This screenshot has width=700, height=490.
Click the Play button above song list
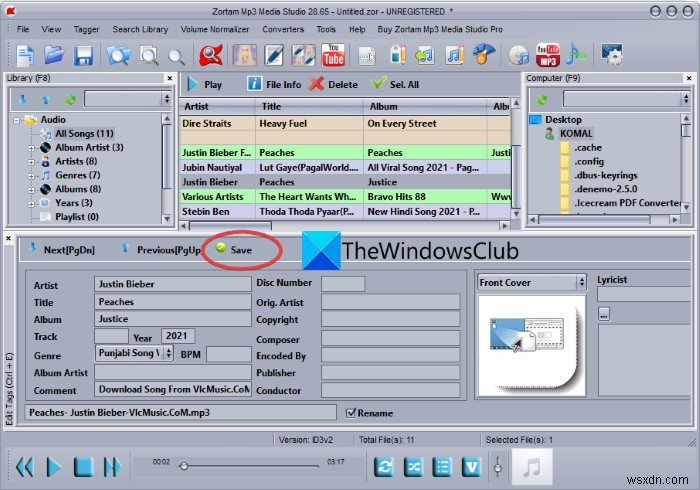pos(204,84)
